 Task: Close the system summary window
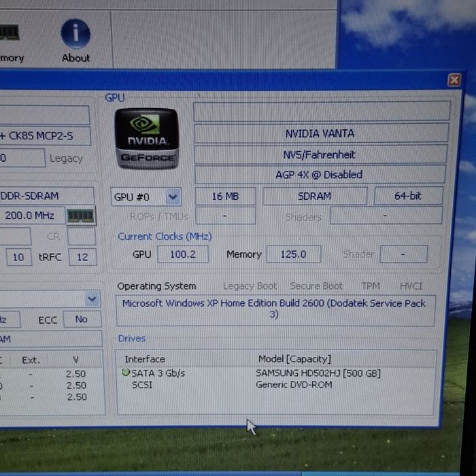coord(454,80)
